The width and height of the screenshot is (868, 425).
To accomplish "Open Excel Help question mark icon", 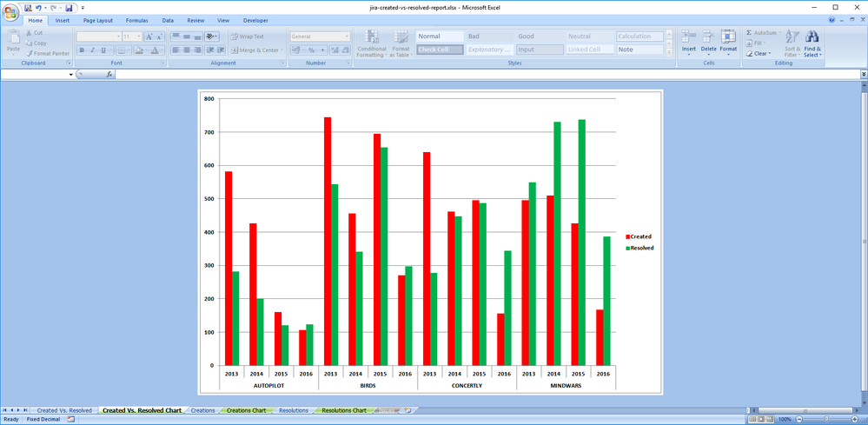I will [x=832, y=19].
